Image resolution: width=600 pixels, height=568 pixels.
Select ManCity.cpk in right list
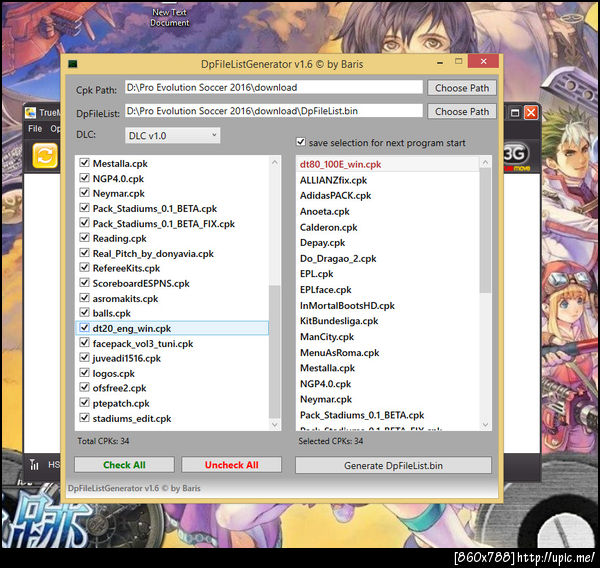388,336
